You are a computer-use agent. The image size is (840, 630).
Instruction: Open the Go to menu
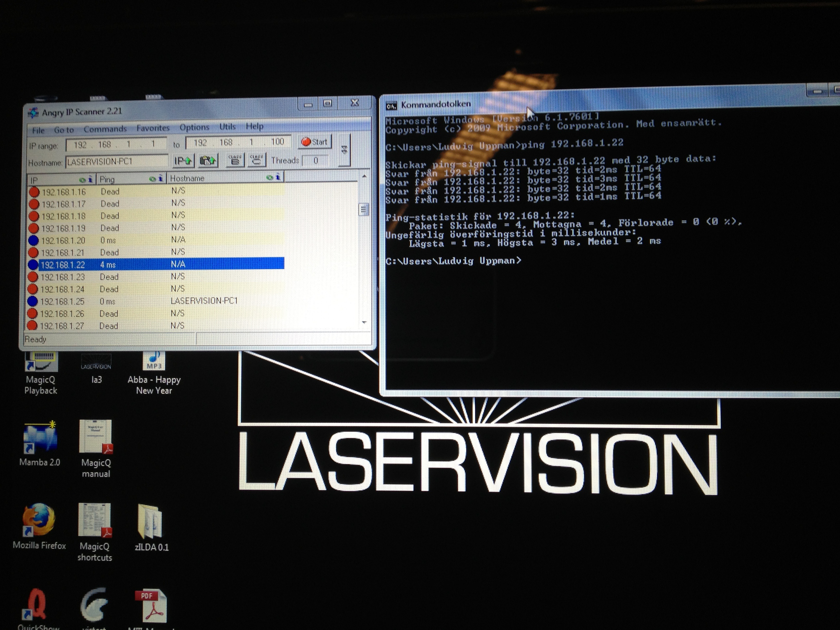pyautogui.click(x=64, y=130)
